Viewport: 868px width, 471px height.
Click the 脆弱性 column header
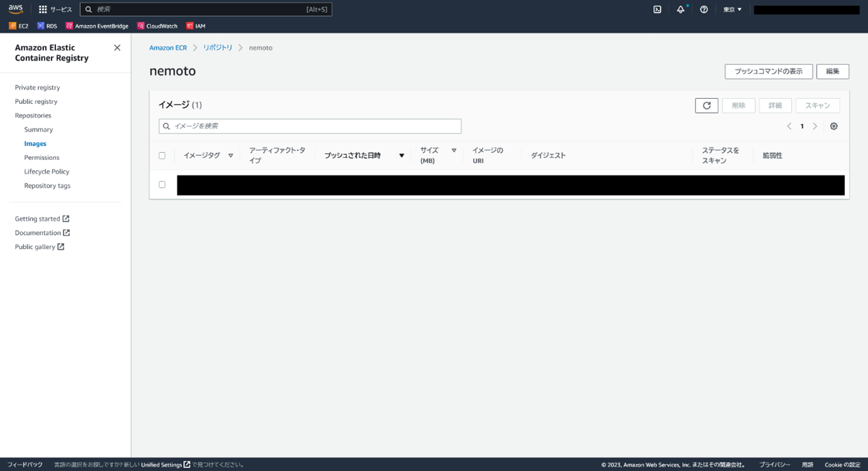pos(772,156)
